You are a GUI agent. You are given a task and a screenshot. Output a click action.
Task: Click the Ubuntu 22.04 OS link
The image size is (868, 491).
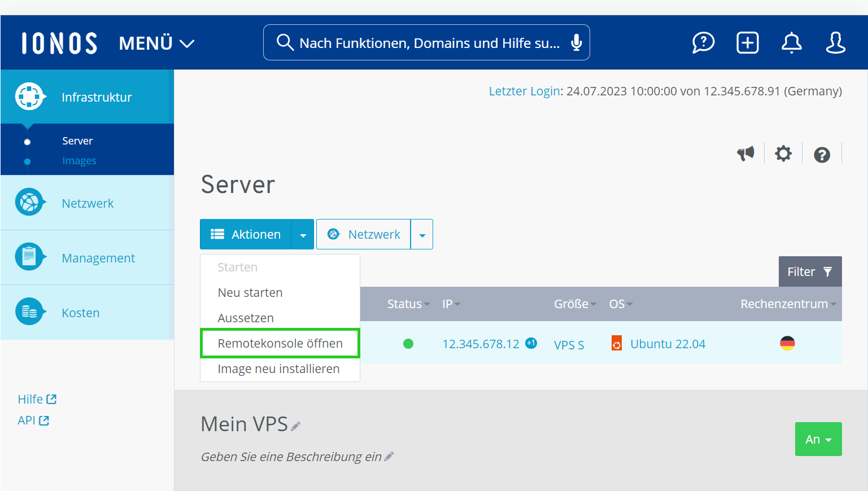coord(668,344)
